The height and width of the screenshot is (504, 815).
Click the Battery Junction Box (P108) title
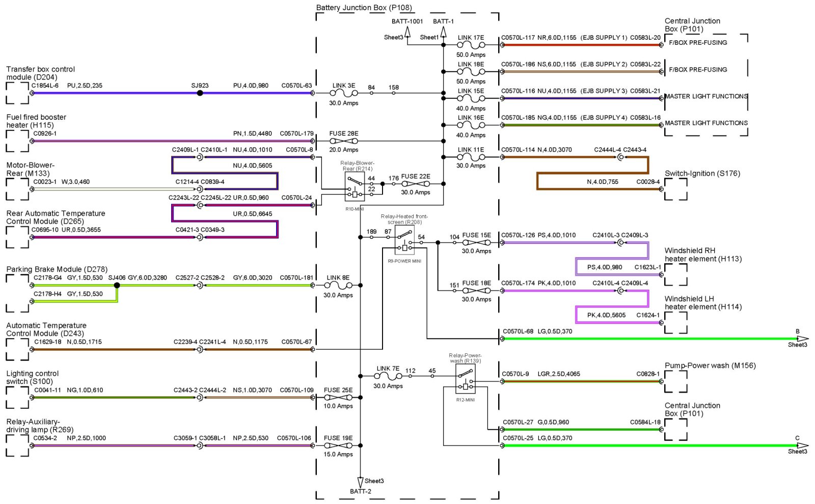(364, 8)
